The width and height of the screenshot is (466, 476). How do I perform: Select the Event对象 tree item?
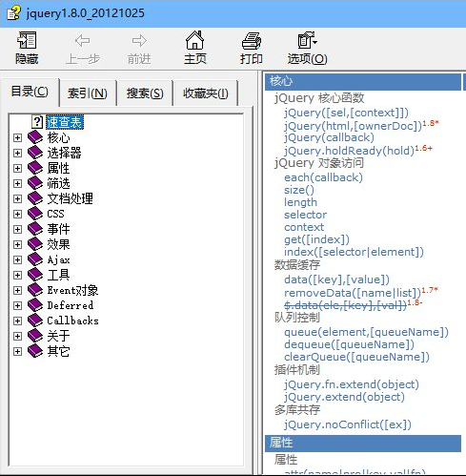pos(72,290)
